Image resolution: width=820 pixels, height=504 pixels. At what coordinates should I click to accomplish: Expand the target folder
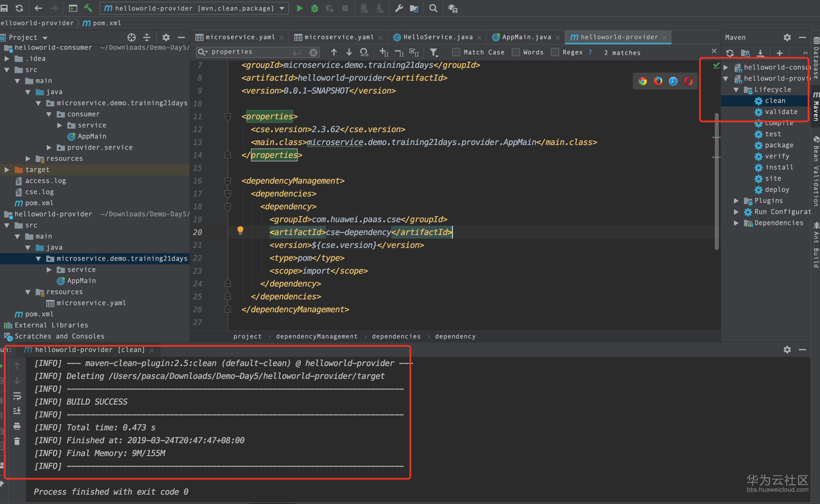coord(7,170)
